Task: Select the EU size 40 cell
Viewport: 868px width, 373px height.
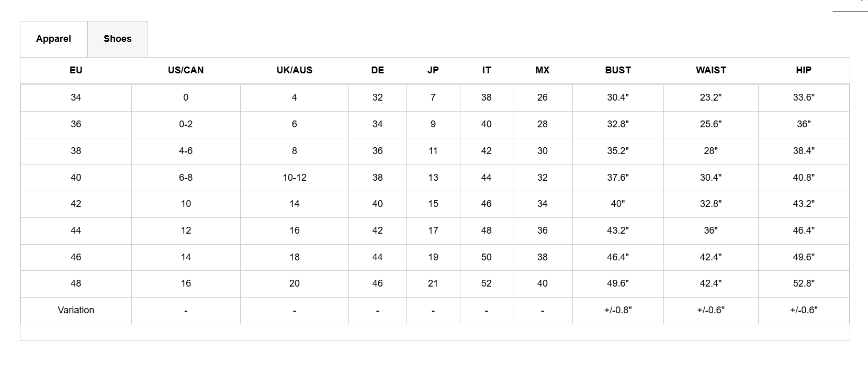Action: [x=76, y=178]
